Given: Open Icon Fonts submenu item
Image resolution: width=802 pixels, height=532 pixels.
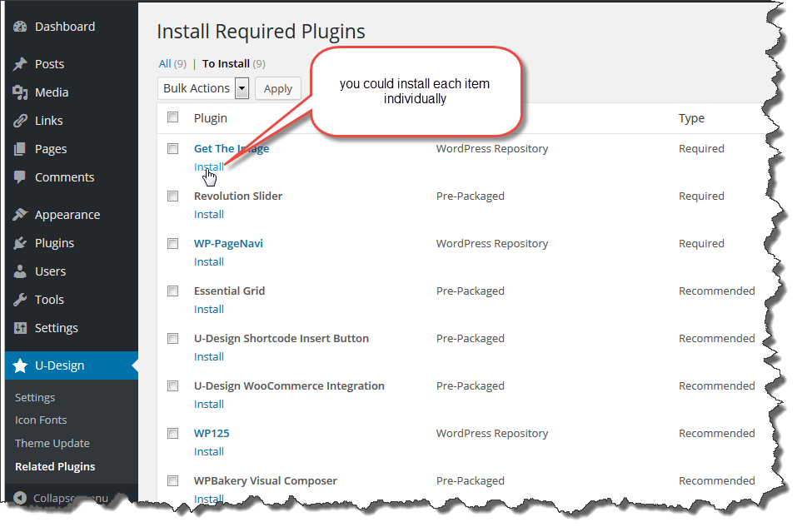Looking at the screenshot, I should (x=41, y=420).
